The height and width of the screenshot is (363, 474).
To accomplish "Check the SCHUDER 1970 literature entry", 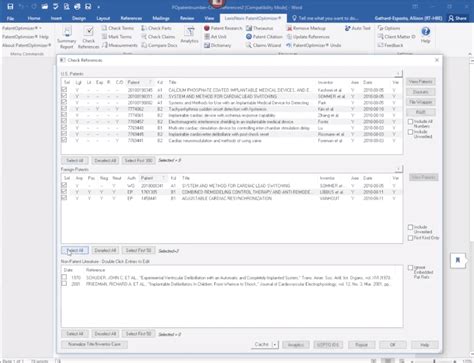I will [64, 277].
